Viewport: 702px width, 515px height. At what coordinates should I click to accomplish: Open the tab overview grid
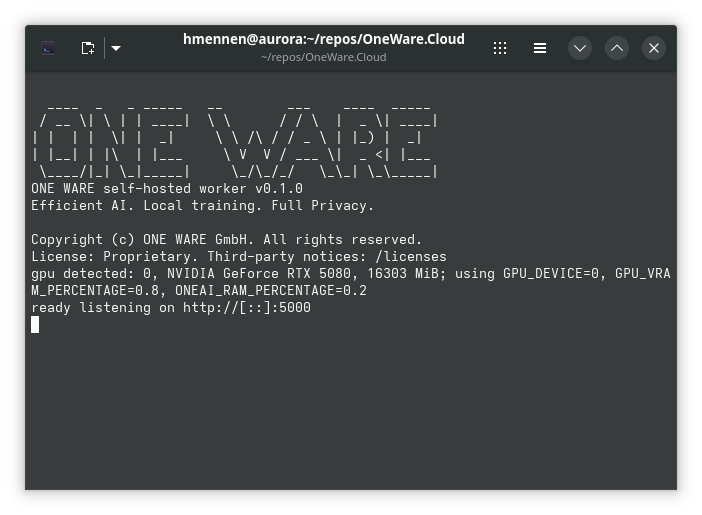(500, 48)
